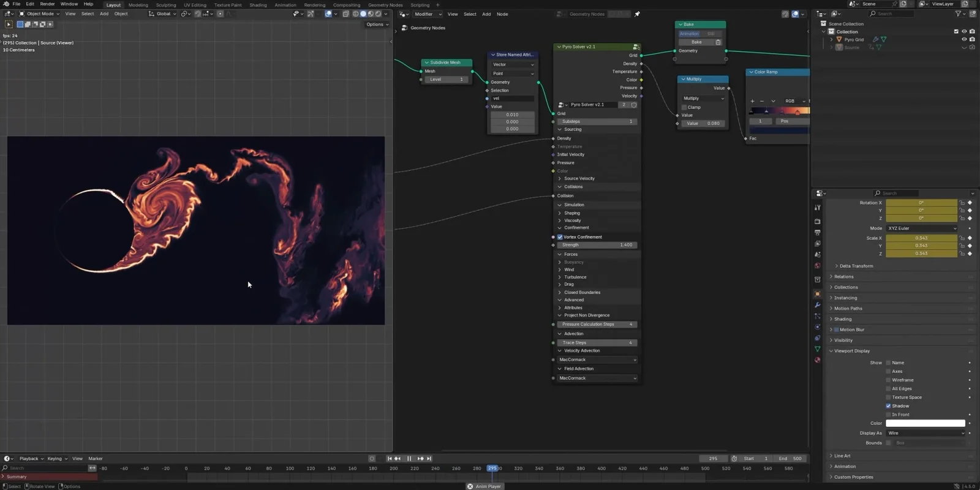Hide the Pyro Grid object in the viewport
This screenshot has height=490, width=980.
pos(963,39)
